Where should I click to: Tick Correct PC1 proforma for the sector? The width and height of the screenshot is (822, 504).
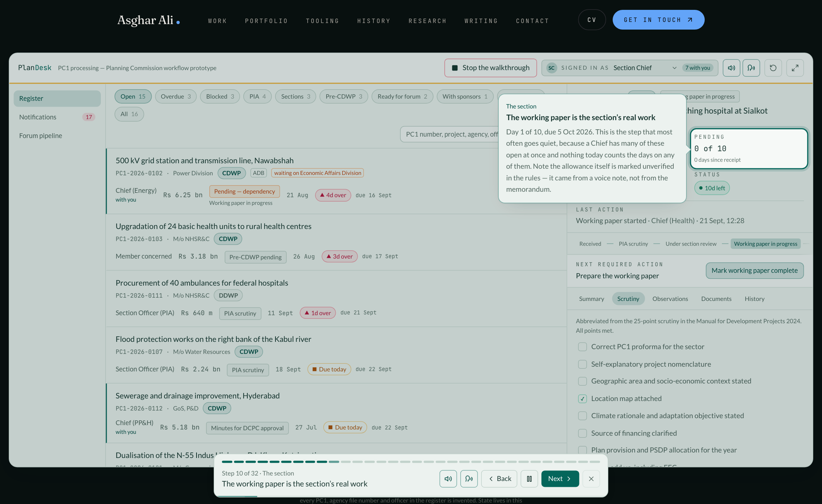(582, 347)
